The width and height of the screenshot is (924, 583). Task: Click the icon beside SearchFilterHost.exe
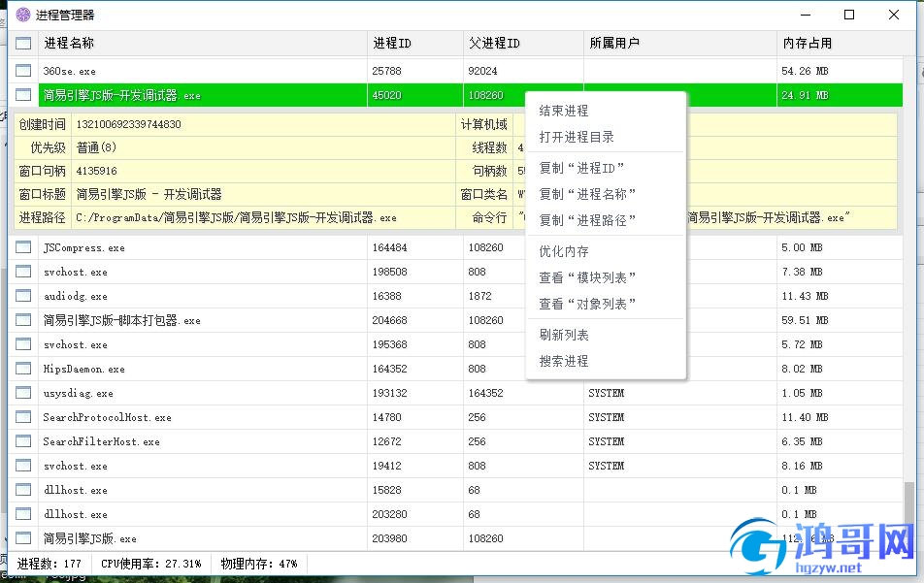[23, 441]
